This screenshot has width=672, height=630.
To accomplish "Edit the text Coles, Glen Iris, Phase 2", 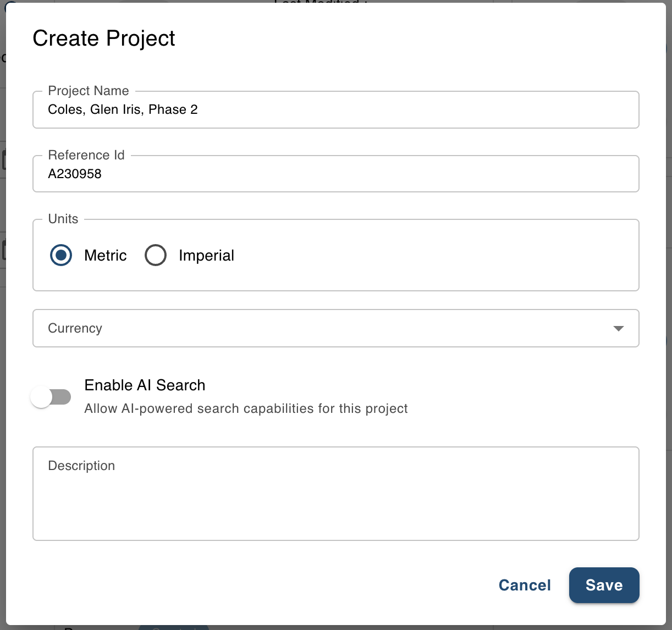I will (122, 109).
